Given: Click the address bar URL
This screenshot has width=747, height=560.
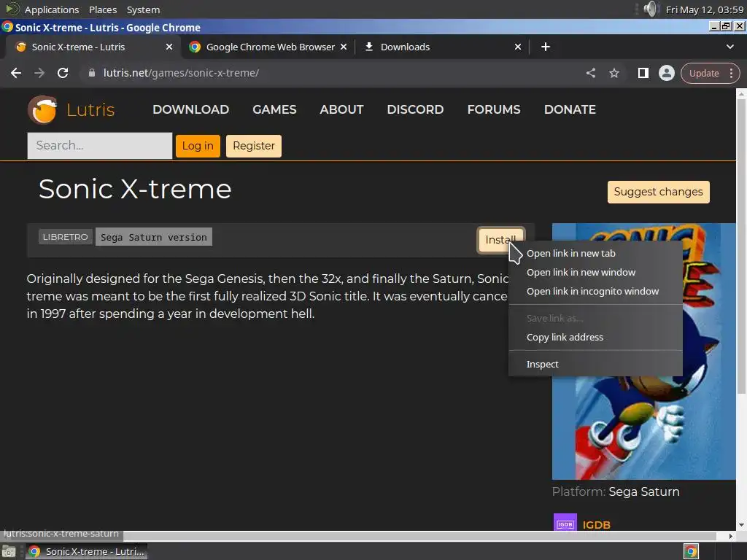Looking at the screenshot, I should (181, 73).
